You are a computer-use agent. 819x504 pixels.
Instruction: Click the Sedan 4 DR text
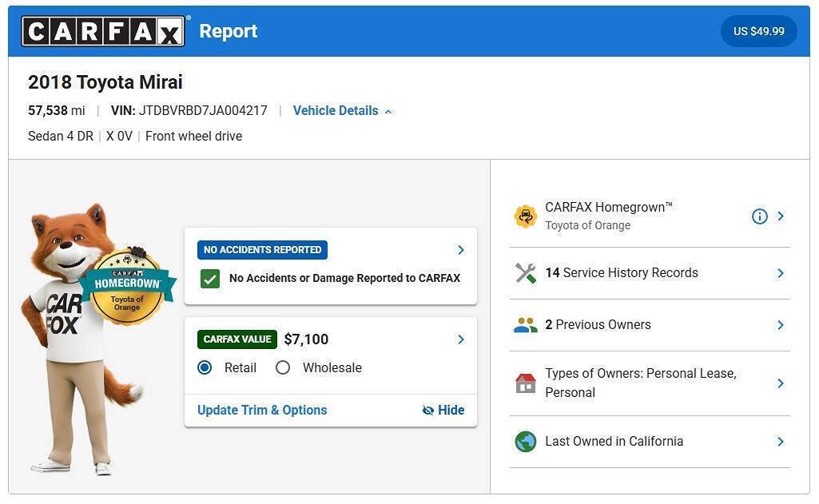(x=61, y=137)
